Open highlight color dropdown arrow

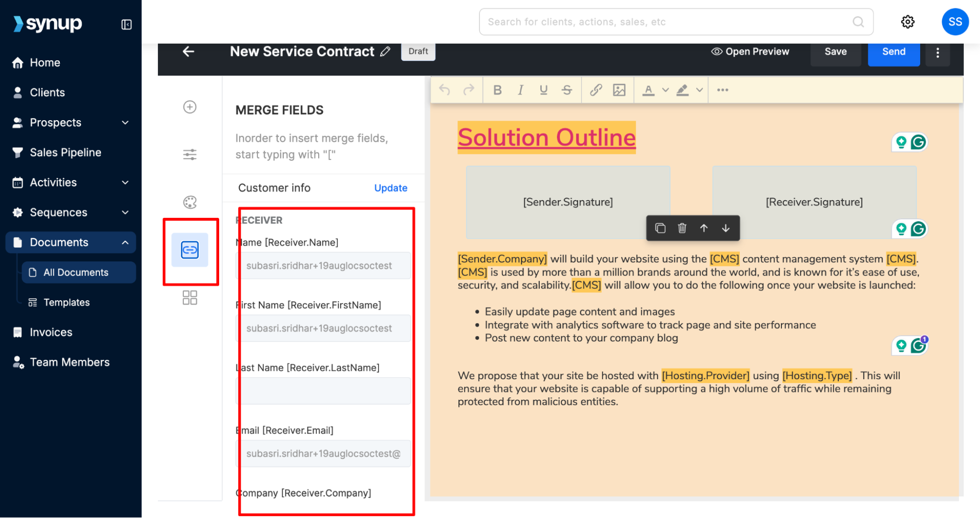[700, 90]
